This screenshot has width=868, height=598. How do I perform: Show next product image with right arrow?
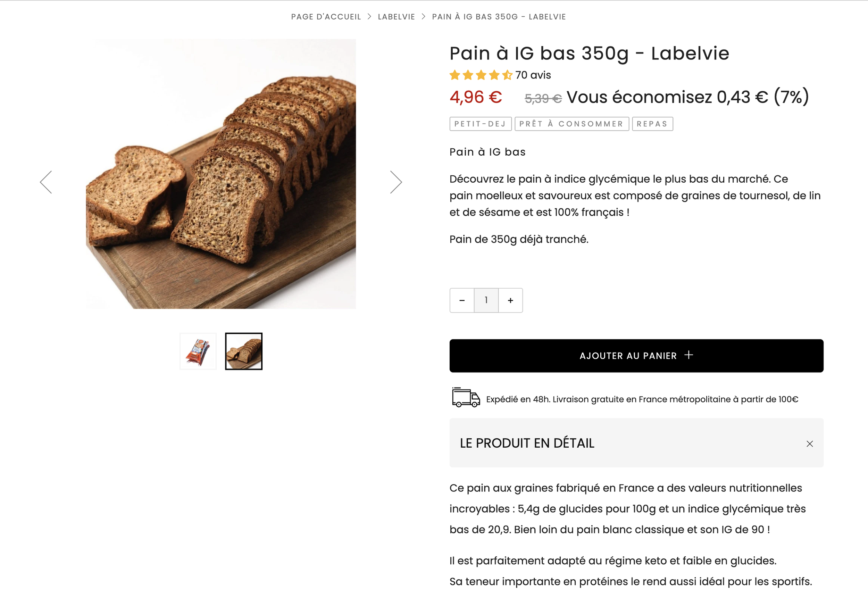pyautogui.click(x=396, y=182)
